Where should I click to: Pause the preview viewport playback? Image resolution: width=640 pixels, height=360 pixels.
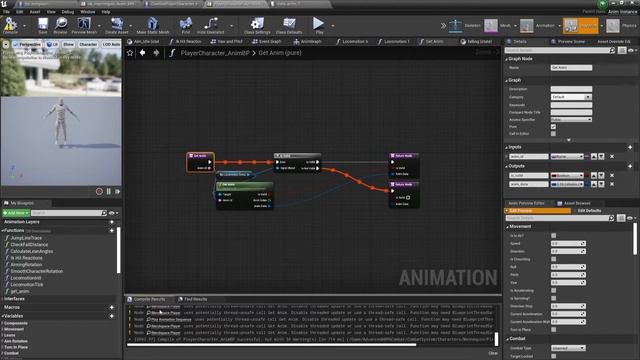click(x=109, y=191)
